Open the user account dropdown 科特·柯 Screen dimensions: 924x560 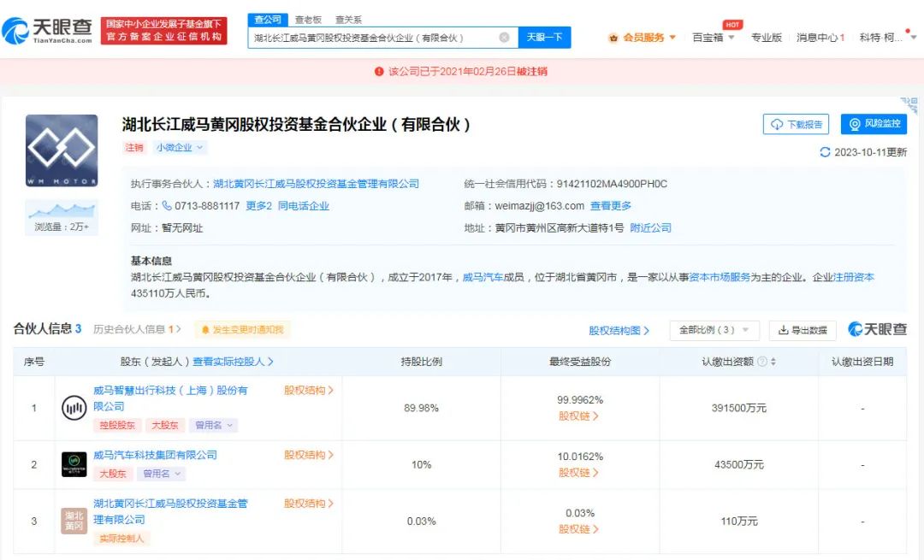pyautogui.click(x=887, y=37)
